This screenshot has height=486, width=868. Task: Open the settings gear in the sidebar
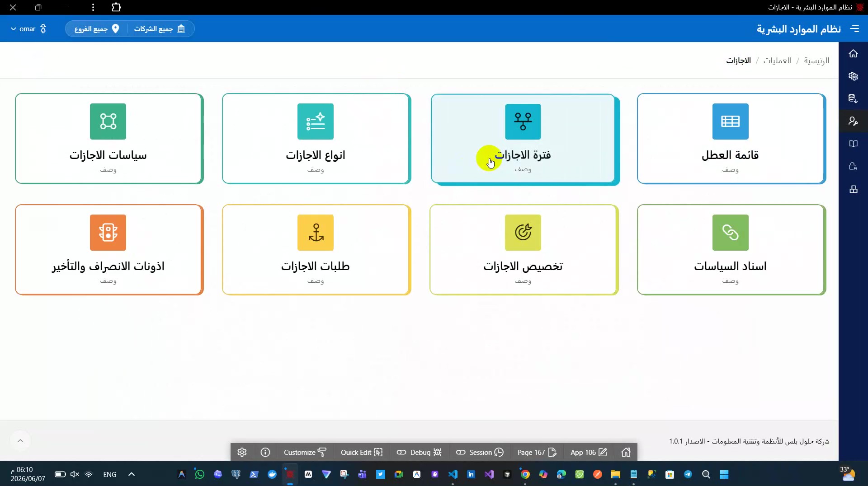(853, 76)
